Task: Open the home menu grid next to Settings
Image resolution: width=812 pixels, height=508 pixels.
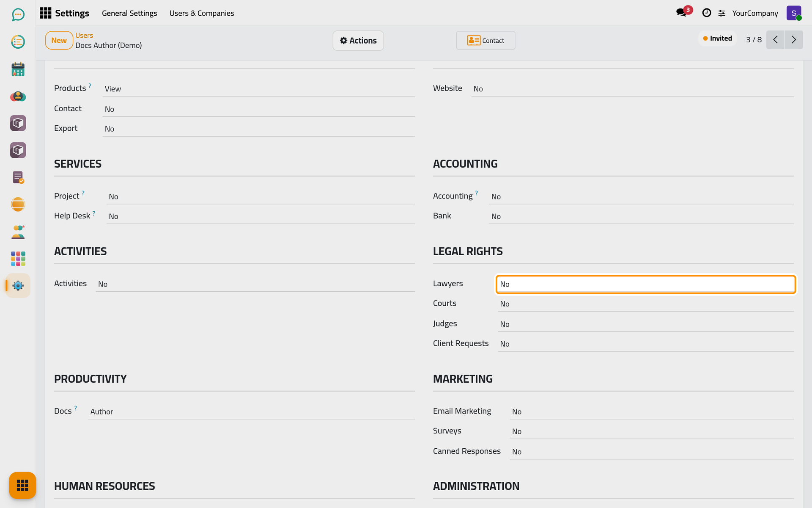Action: tap(46, 13)
